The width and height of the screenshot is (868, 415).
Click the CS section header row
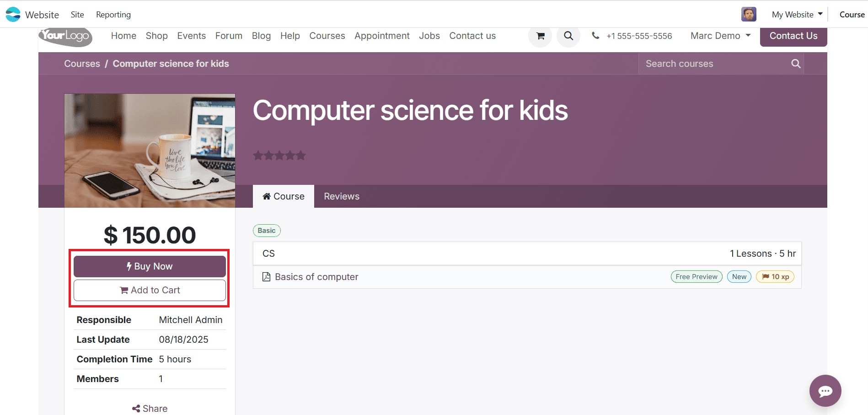527,253
